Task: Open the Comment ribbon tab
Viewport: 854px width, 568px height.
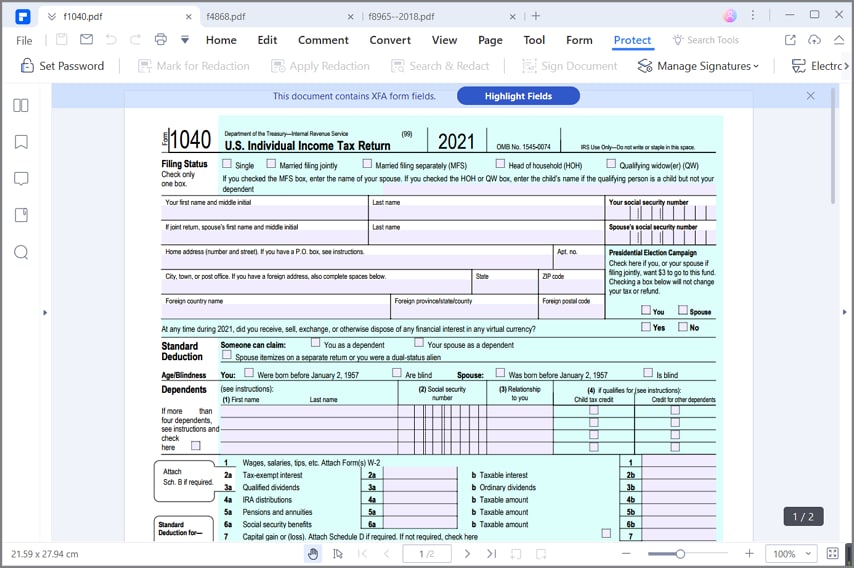Action: pyautogui.click(x=323, y=40)
